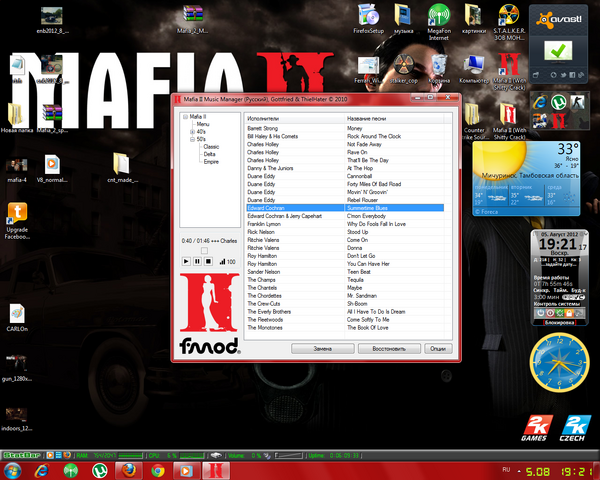
Task: Stop the music playback
Action: point(208,261)
